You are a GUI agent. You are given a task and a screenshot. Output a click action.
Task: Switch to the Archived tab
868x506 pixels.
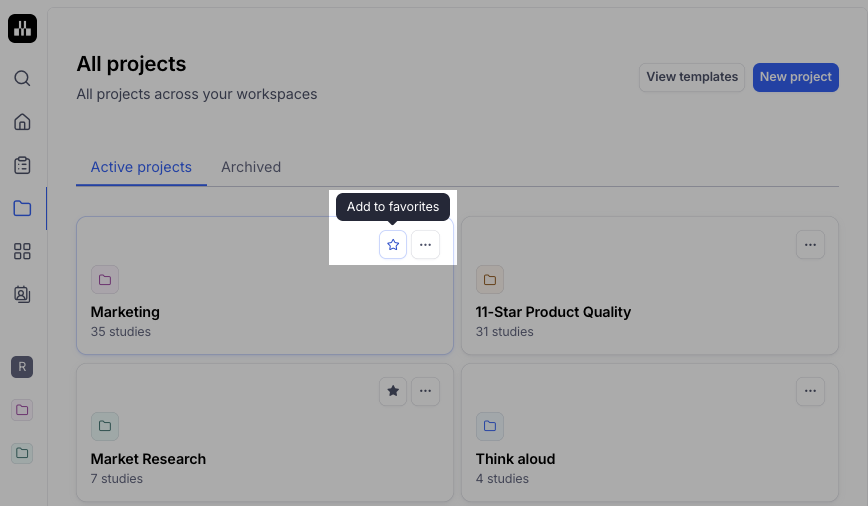click(251, 167)
